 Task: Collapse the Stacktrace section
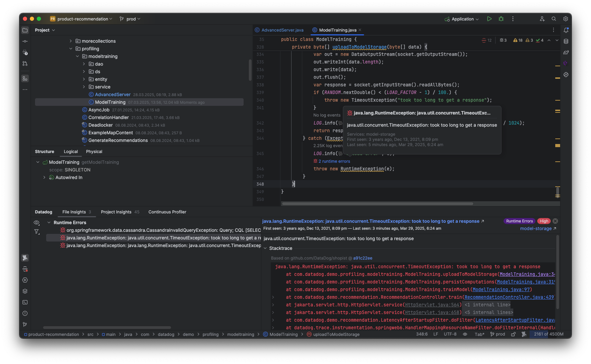pos(265,248)
